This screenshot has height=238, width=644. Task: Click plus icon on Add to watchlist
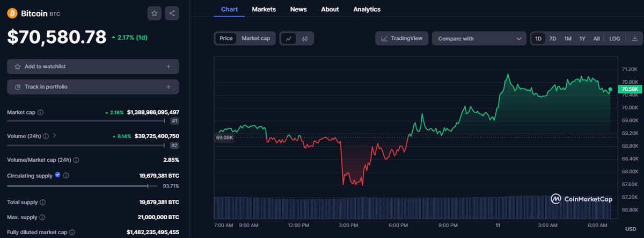click(x=169, y=67)
